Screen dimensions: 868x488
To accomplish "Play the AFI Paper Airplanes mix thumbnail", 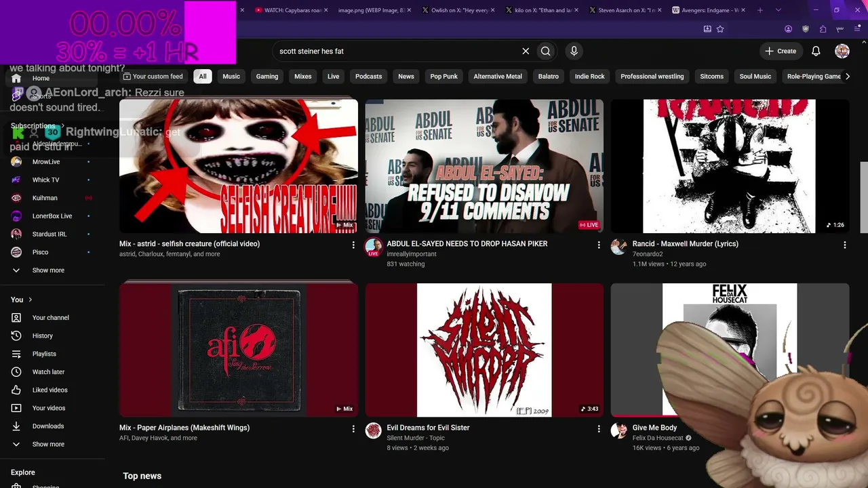I will (239, 350).
